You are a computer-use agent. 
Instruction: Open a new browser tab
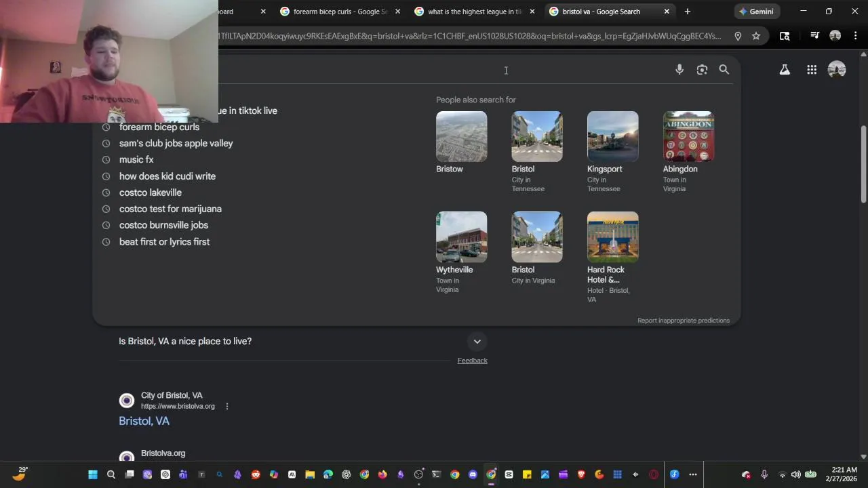688,12
